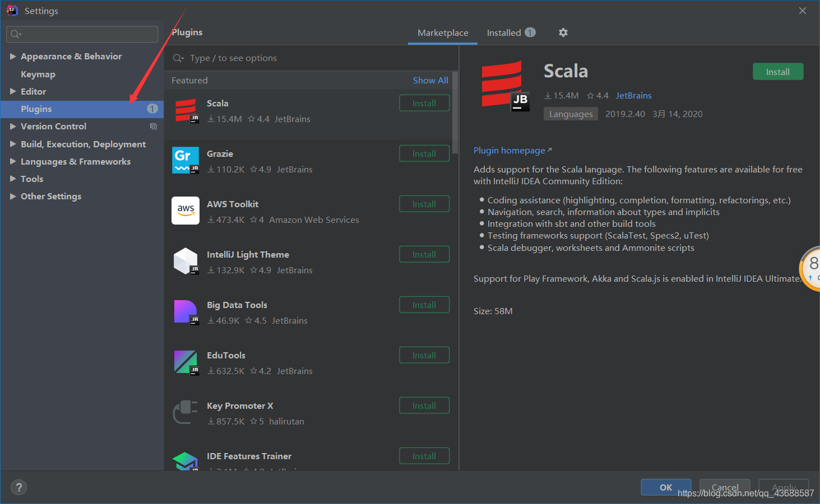Click the AWS Toolkit plugin icon
This screenshot has height=504, width=820.
[x=186, y=211]
